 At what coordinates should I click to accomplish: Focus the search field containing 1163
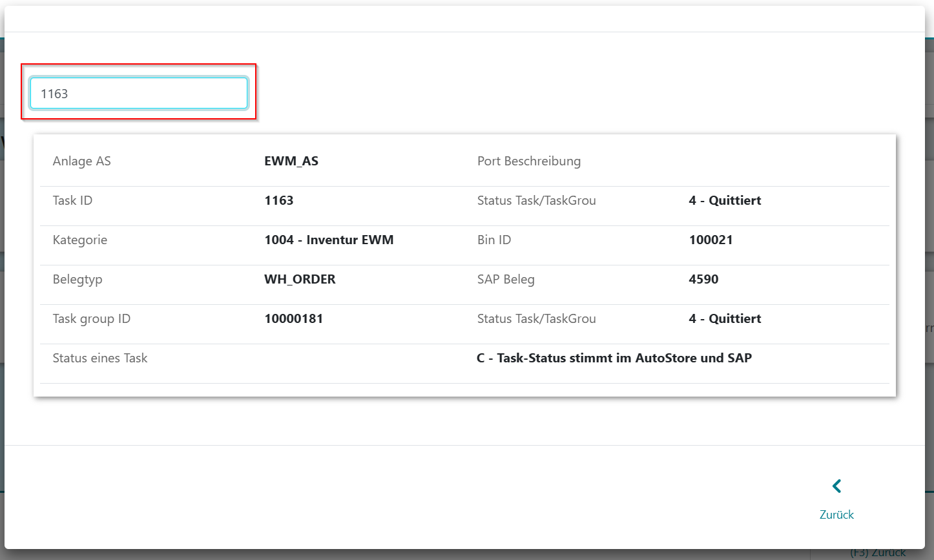[138, 94]
